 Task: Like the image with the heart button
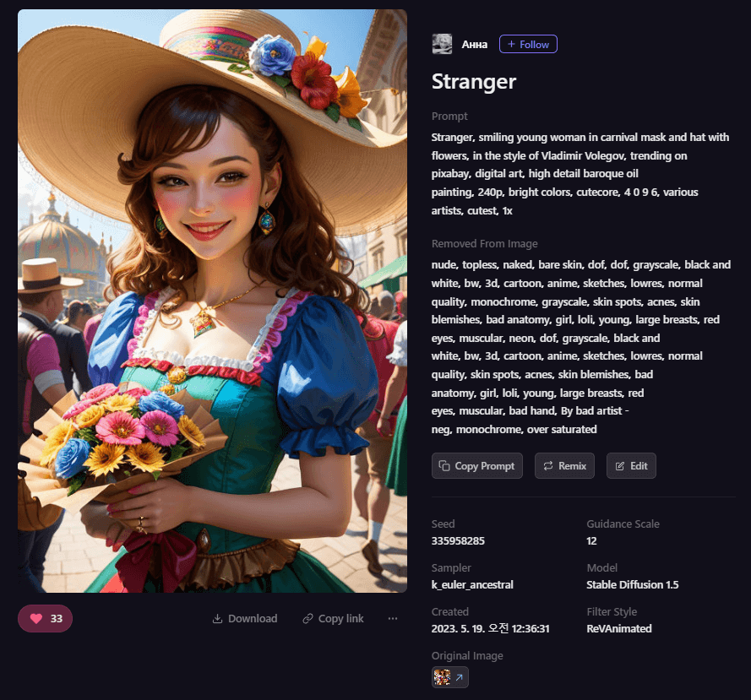coord(45,618)
